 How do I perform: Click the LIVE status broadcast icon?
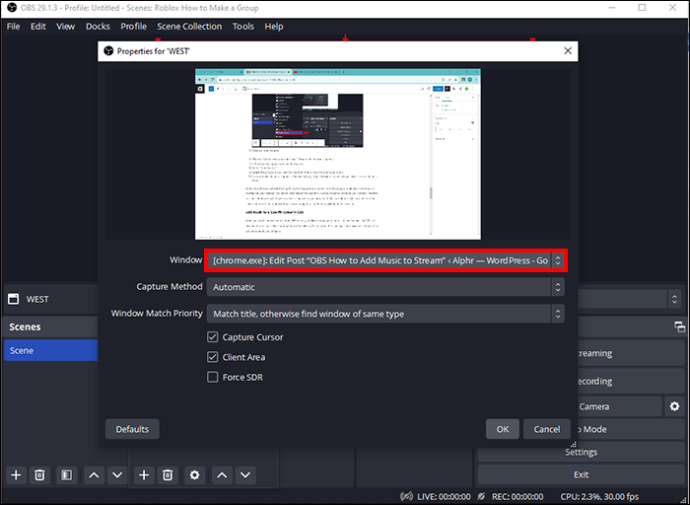pyautogui.click(x=406, y=497)
